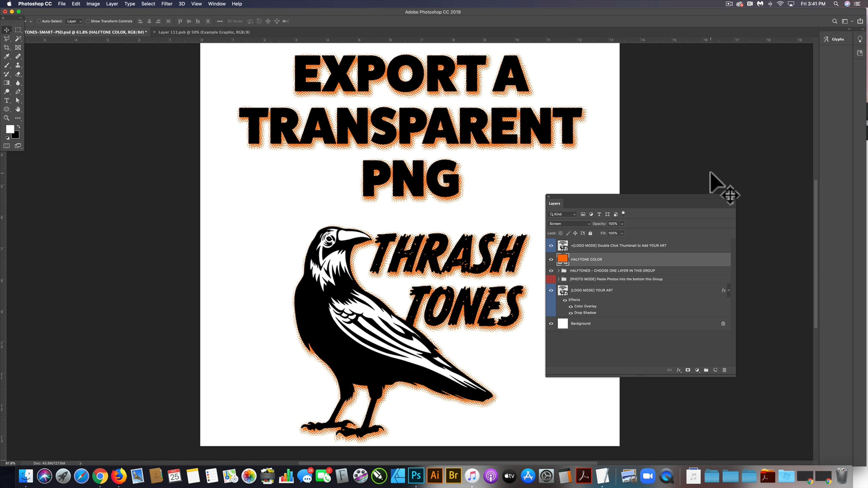Open the Screen blend mode dropdown

569,224
